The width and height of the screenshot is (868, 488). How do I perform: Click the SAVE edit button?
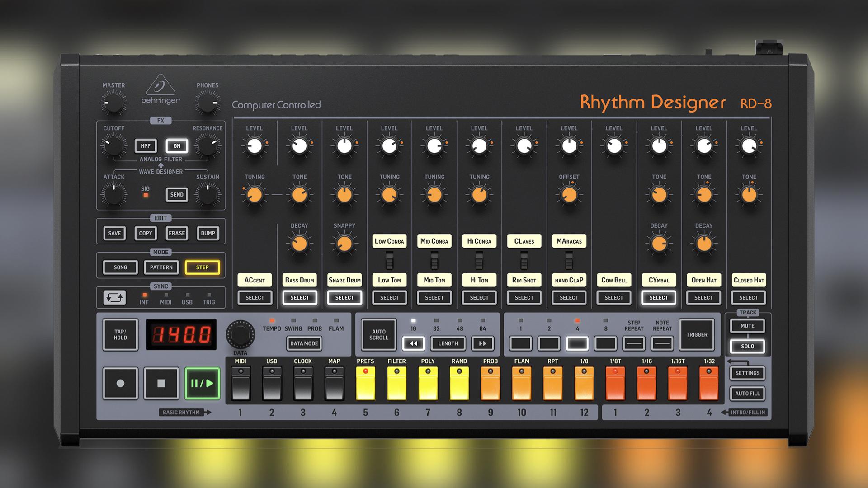click(x=114, y=233)
